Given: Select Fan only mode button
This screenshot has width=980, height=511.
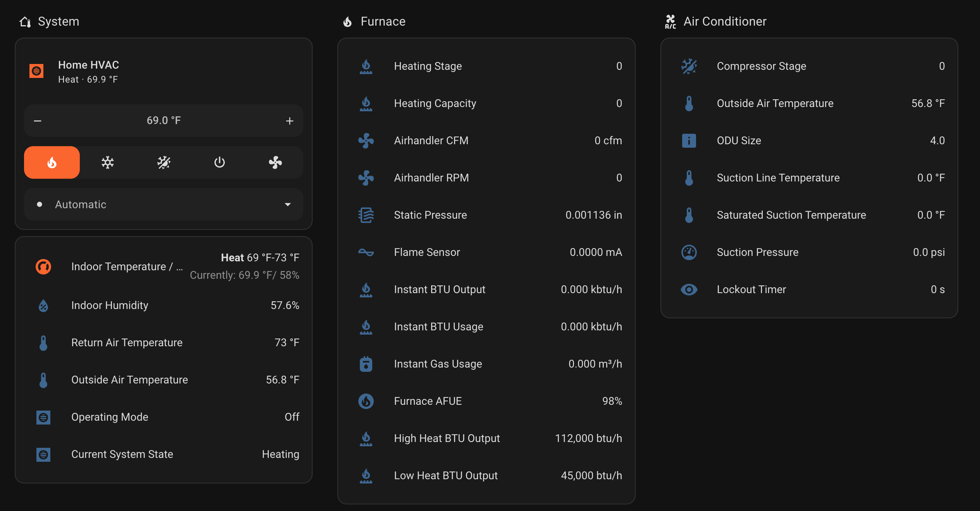Looking at the screenshot, I should pos(275,162).
